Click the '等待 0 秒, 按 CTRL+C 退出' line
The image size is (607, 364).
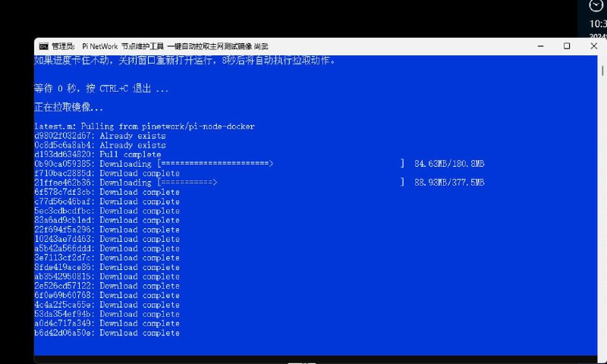point(101,89)
